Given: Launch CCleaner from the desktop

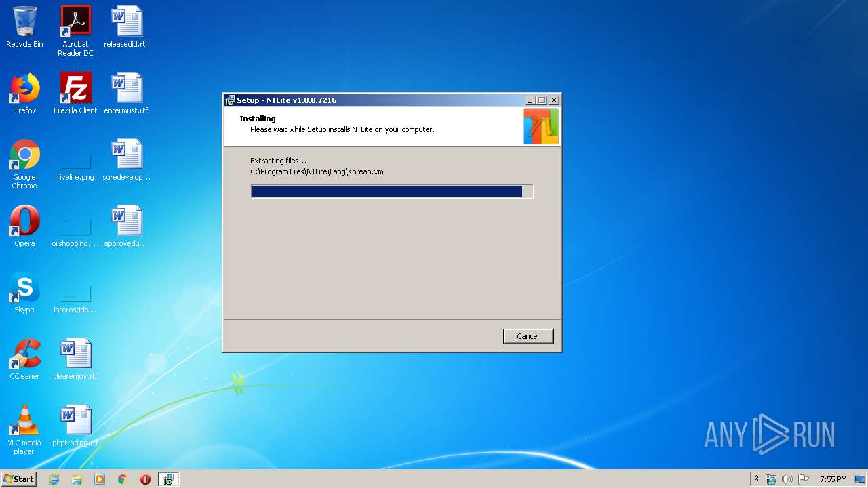Looking at the screenshot, I should coord(24,359).
